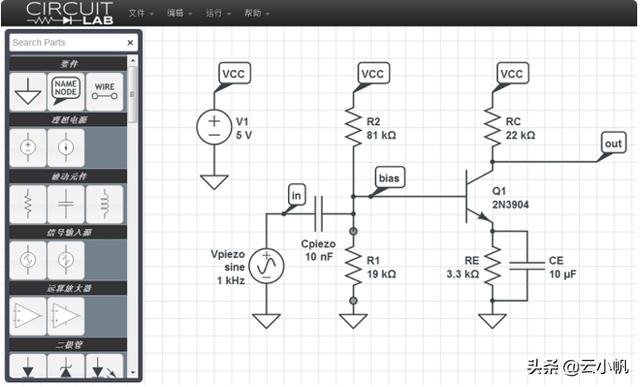Select the ground symbol part
This screenshot has width=640, height=387.
28,92
